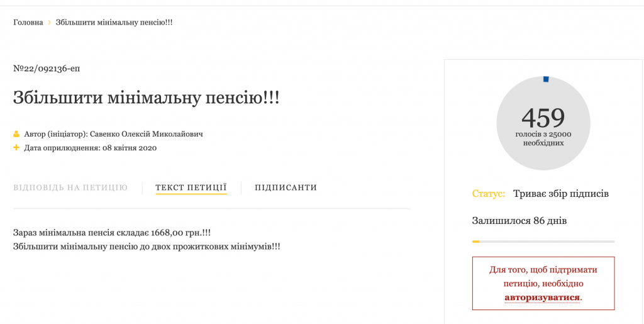Click the yellow plus icon beside the date
This screenshot has width=644, height=324.
pos(17,148)
